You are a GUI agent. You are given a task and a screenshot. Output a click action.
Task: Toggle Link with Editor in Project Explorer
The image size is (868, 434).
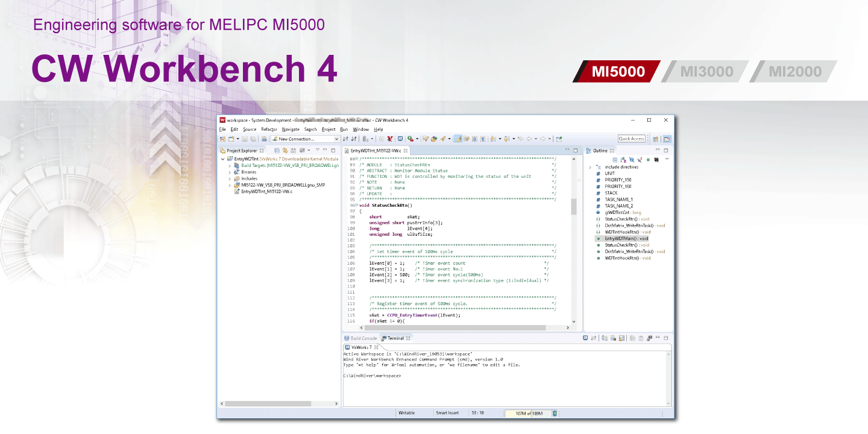[x=285, y=150]
